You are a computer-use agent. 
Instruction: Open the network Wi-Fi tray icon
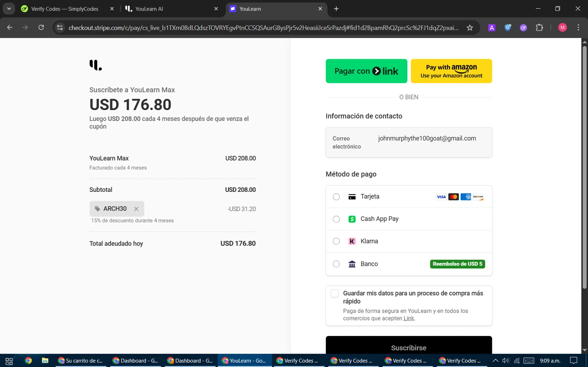517,361
